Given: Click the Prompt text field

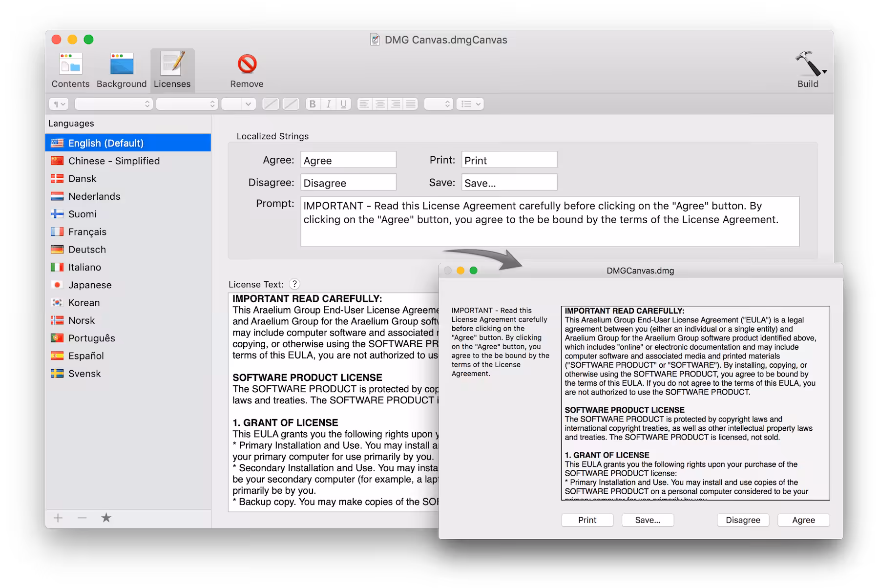Looking at the screenshot, I should (x=550, y=222).
